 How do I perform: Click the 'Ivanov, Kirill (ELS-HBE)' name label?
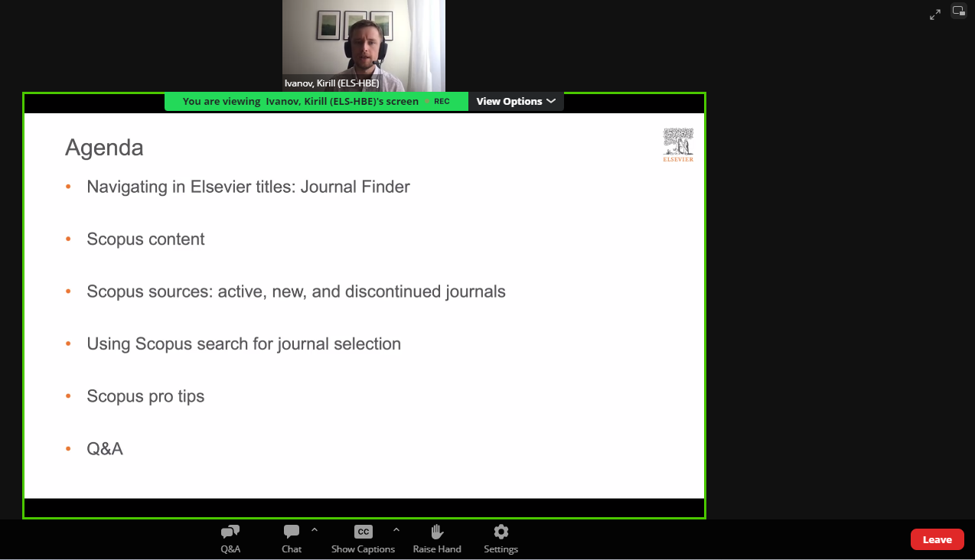point(331,83)
